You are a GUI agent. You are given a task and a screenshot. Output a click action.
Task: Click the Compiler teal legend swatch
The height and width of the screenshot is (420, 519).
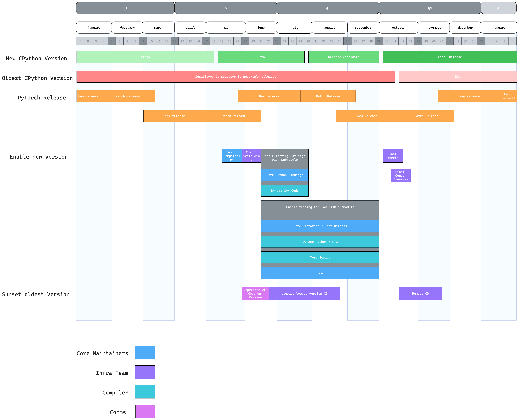pos(145,391)
